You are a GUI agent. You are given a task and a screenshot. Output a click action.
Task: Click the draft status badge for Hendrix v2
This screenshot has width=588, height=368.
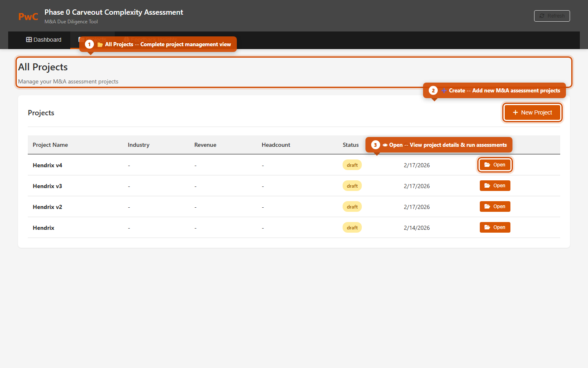(352, 207)
